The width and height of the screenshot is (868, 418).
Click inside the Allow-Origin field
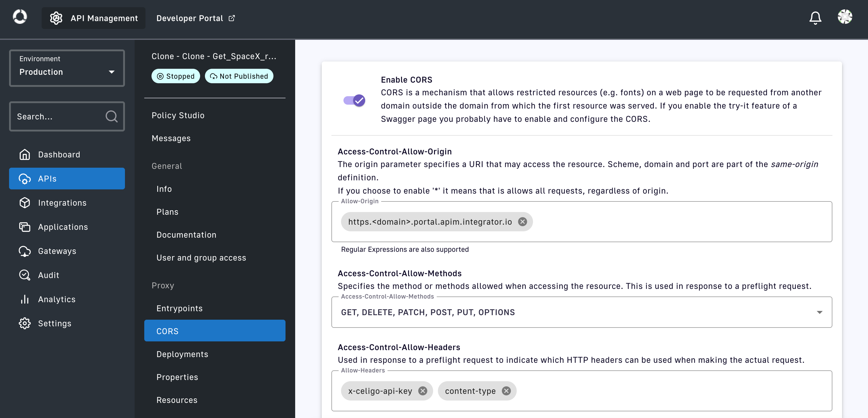pos(582,222)
